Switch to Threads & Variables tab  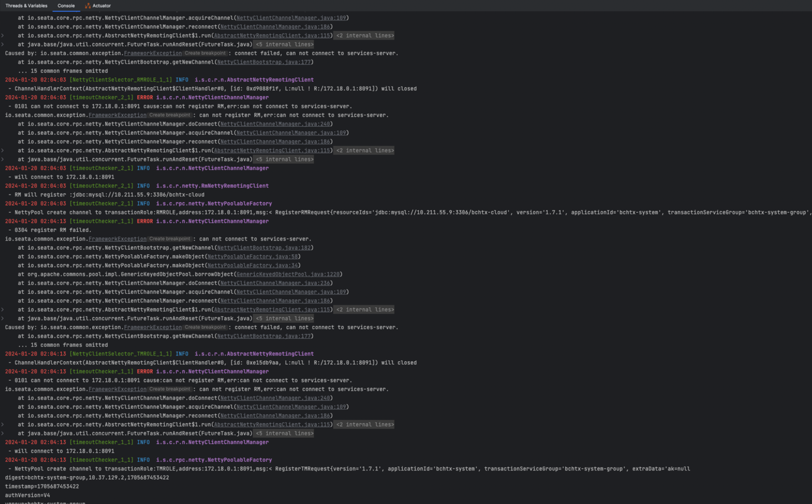coord(26,6)
